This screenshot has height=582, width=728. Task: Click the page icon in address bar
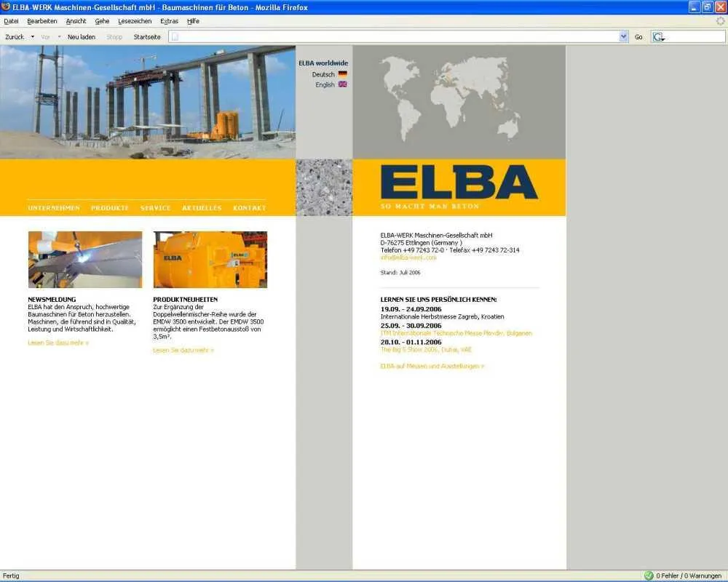point(175,36)
